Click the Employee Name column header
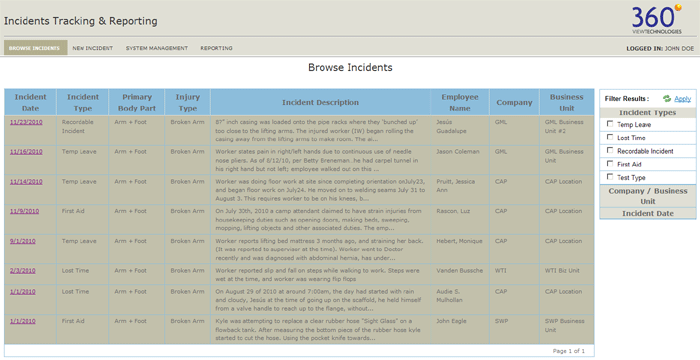 [x=460, y=102]
